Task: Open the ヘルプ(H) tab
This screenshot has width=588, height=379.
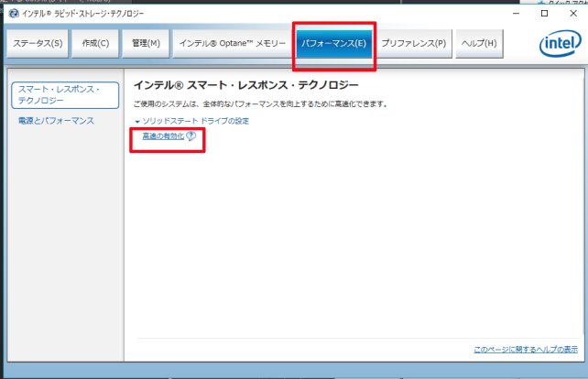Action: [x=479, y=44]
